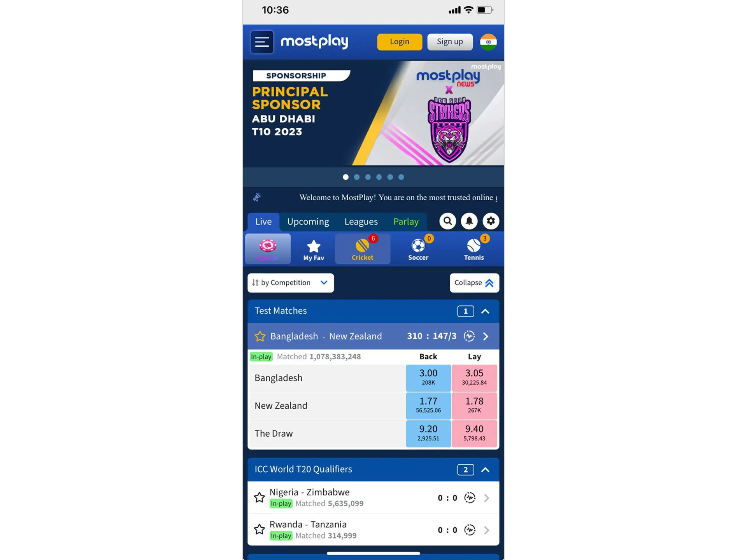Viewport: 747px width, 560px height.
Task: Tap the India flag icon
Action: [x=489, y=41]
